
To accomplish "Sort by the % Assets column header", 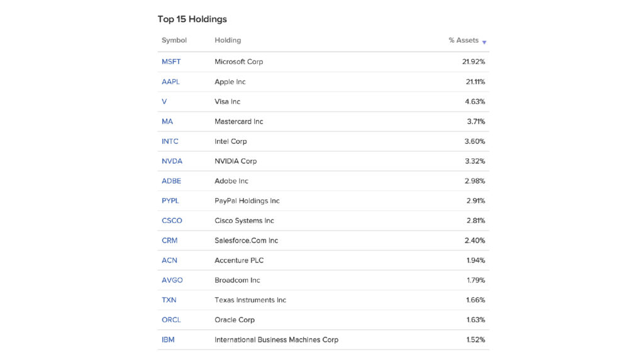I will coord(464,40).
